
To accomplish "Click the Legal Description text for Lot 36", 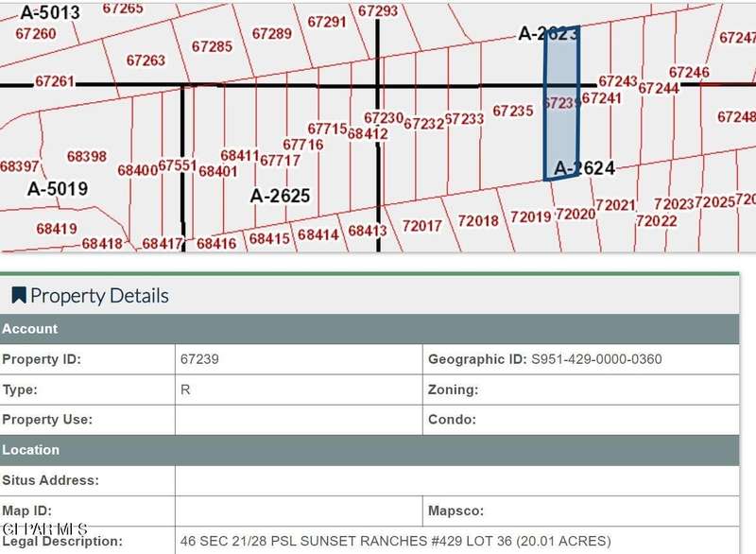I will tap(395, 542).
